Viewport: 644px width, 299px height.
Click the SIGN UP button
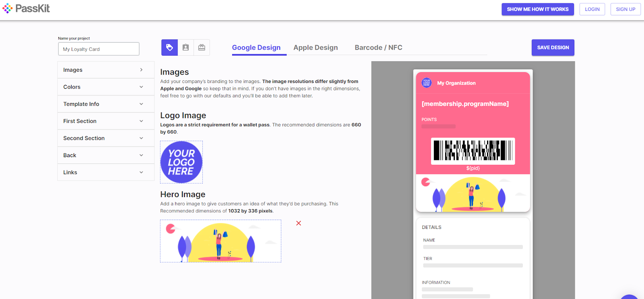625,9
